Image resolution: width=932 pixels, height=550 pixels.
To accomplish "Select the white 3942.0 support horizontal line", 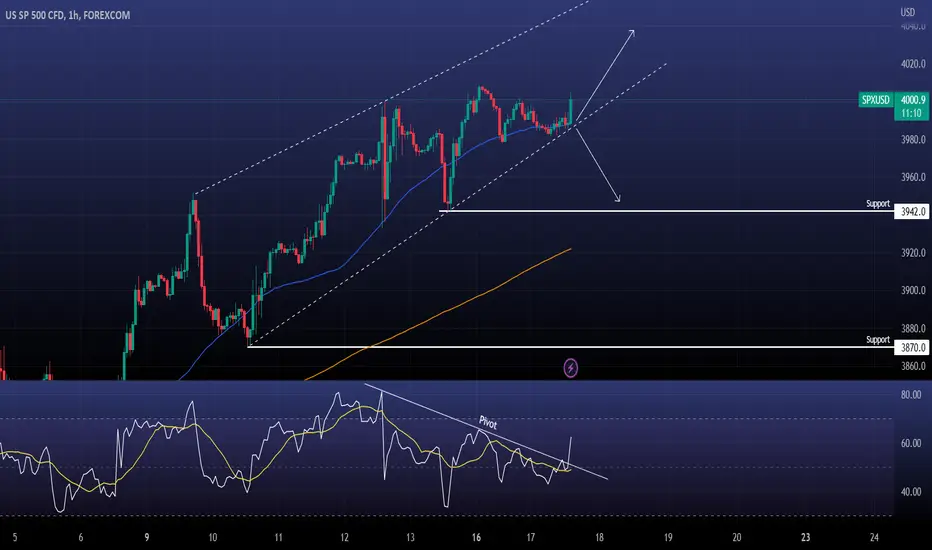I will coord(666,211).
